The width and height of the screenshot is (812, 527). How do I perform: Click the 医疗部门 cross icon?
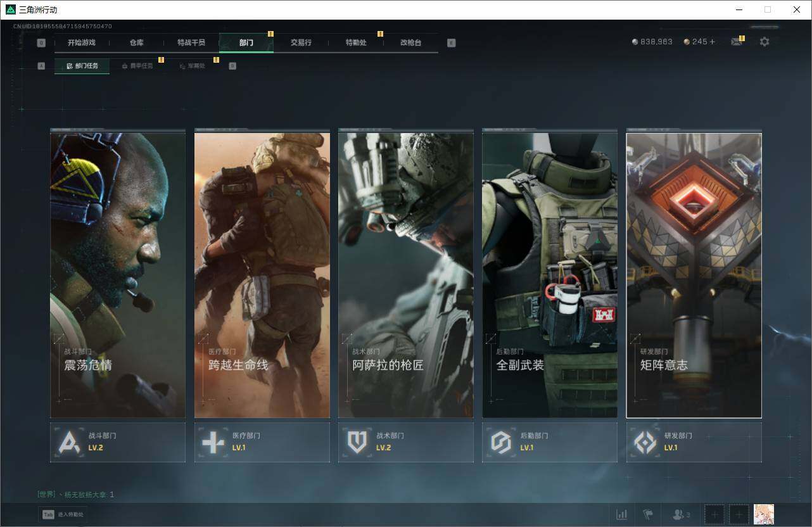tap(213, 442)
